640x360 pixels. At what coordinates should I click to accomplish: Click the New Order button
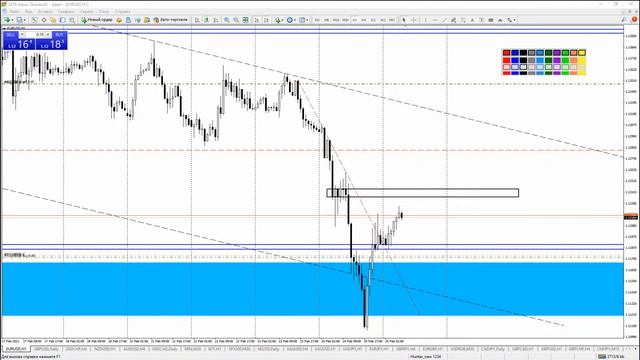97,20
